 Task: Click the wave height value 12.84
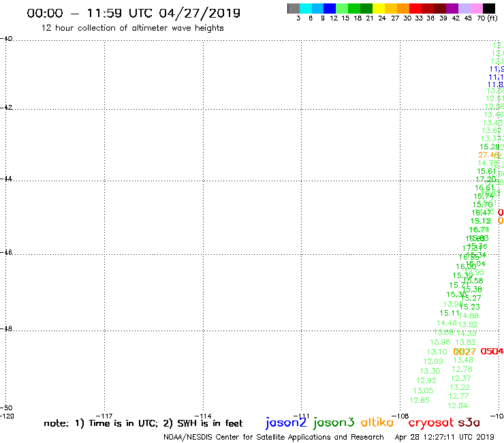pyautogui.click(x=458, y=406)
